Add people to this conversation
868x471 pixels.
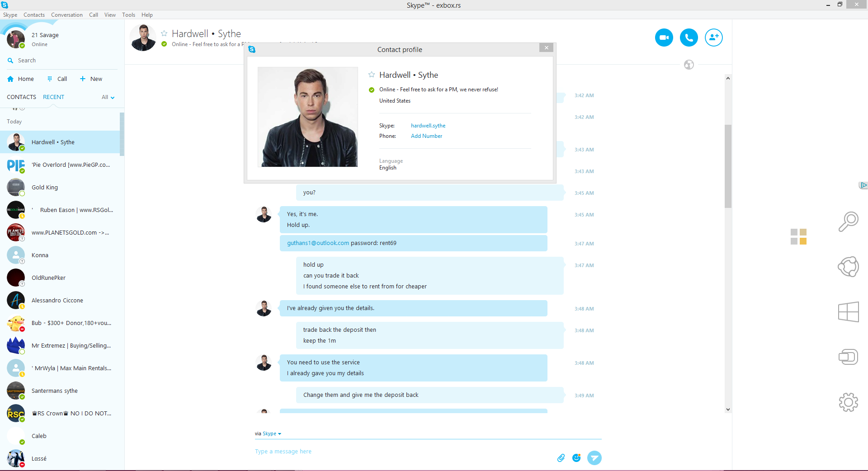pyautogui.click(x=713, y=38)
